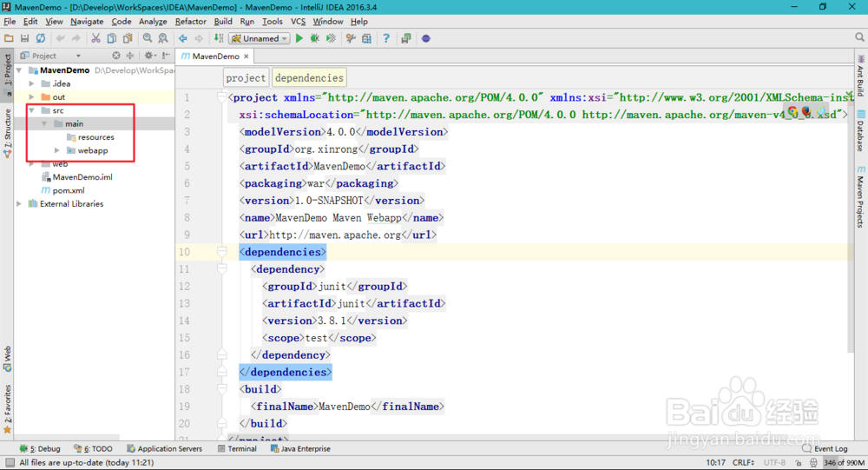Click Scroll from Source target icon
This screenshot has width=868, height=470.
[115, 56]
